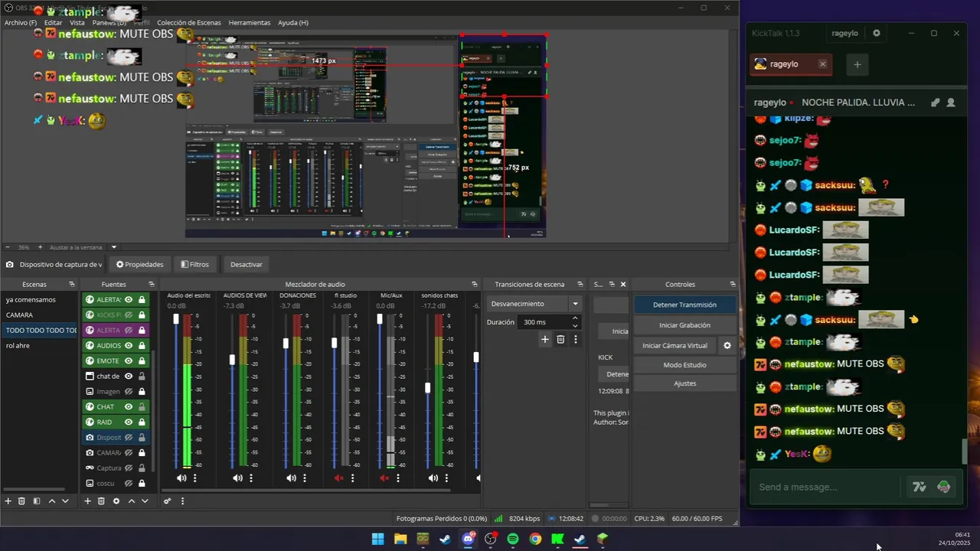
Task: Move the selected source up in Fuentes
Action: [x=132, y=501]
